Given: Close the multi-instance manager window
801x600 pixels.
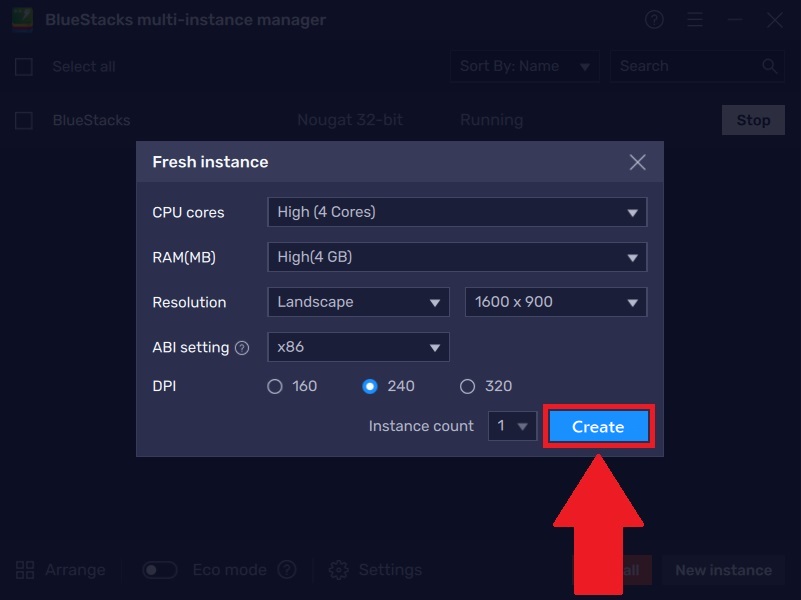Looking at the screenshot, I should click(x=774, y=20).
